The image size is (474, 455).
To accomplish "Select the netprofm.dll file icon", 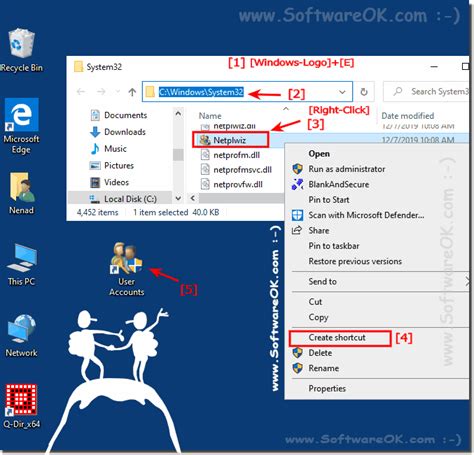I will click(205, 155).
